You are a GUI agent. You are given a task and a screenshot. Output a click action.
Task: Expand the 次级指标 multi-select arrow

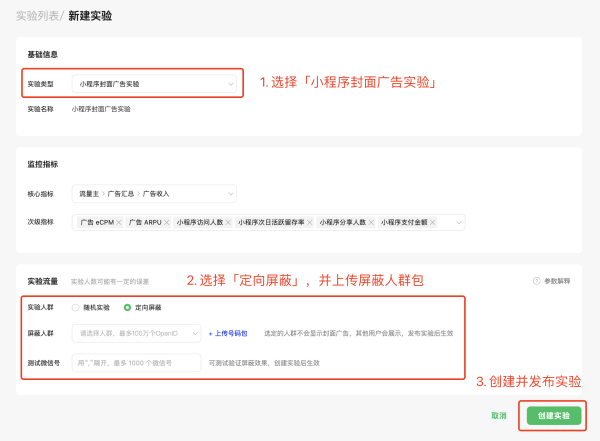(x=458, y=222)
